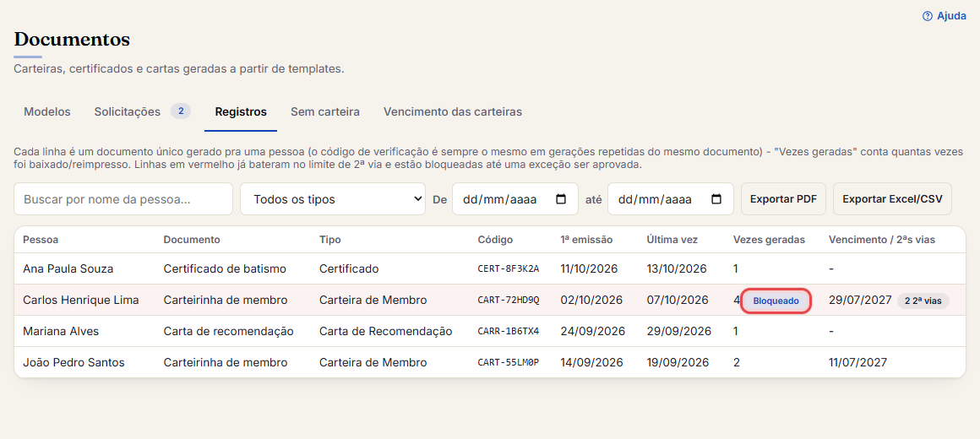The width and height of the screenshot is (980, 439).
Task: Open the calendar picker of the De date
Action: point(561,199)
